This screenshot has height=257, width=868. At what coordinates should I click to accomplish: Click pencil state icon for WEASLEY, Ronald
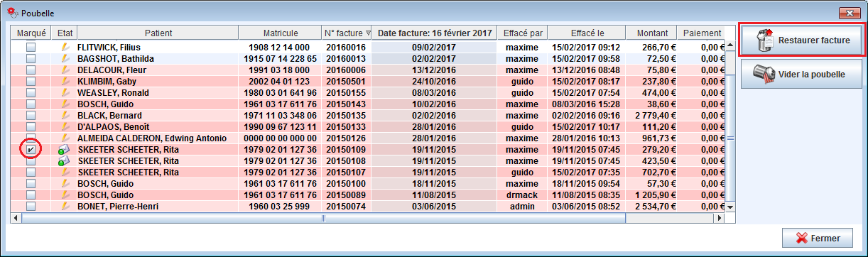point(65,92)
